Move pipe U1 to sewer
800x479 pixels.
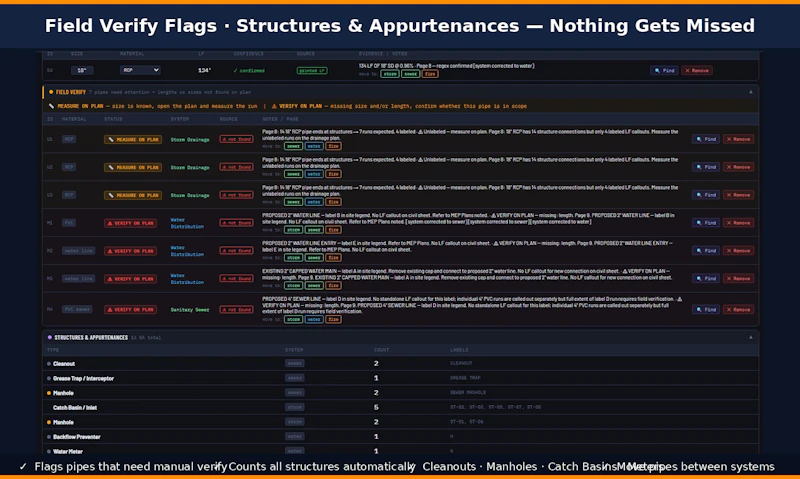coord(293,146)
